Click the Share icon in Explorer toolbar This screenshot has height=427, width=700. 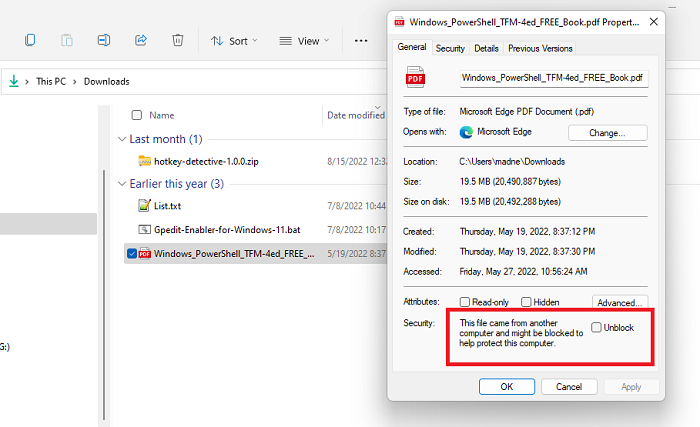tap(141, 40)
